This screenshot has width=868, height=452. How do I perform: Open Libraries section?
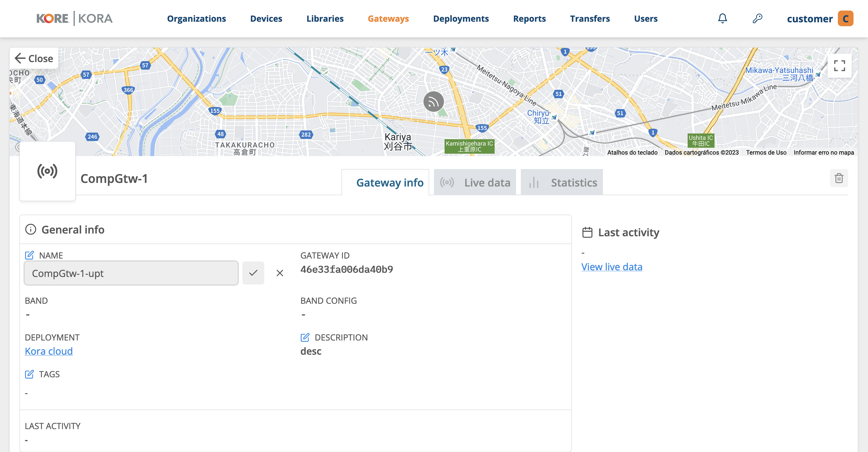click(325, 18)
